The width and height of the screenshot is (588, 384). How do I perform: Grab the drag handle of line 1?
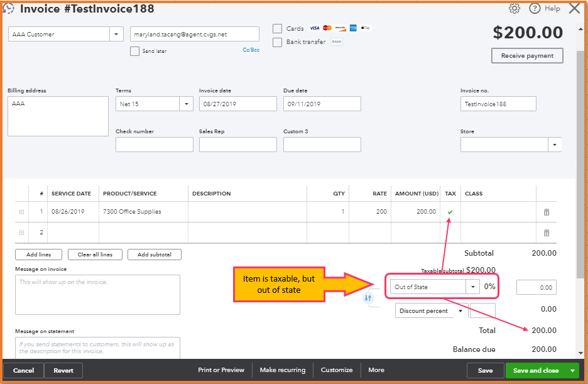(x=21, y=212)
